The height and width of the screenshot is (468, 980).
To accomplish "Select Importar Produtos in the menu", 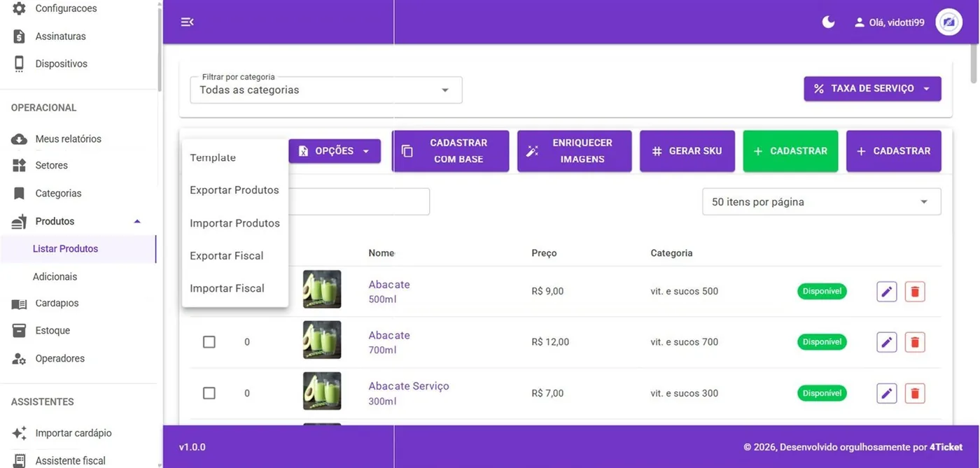I will (x=235, y=223).
